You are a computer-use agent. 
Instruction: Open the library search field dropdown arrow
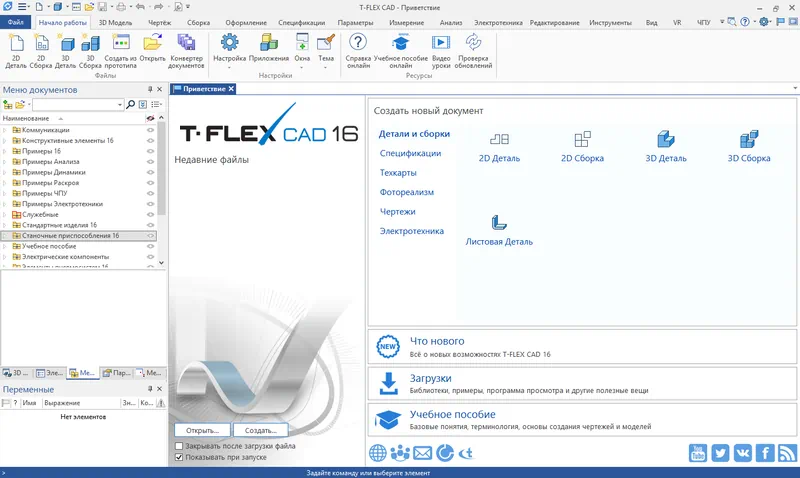tap(120, 104)
